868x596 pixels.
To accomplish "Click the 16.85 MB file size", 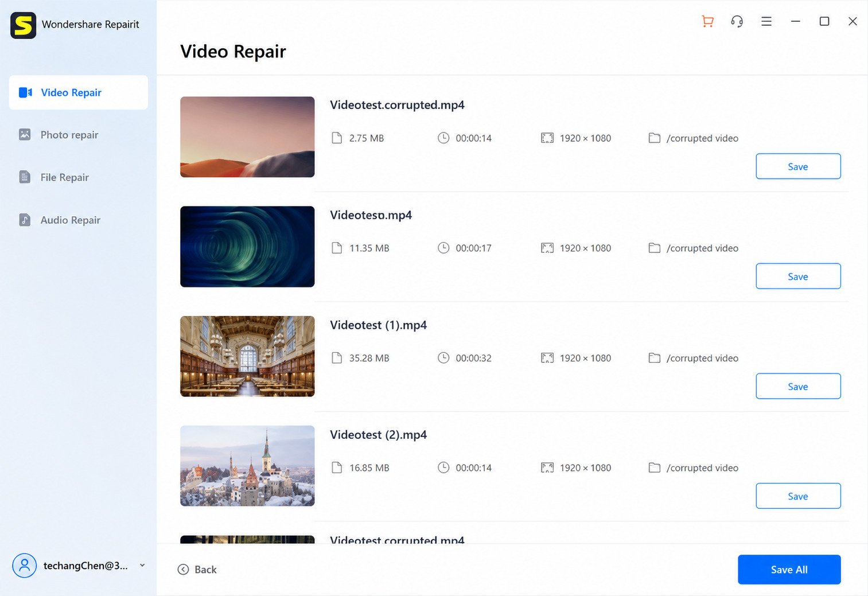I will point(369,468).
